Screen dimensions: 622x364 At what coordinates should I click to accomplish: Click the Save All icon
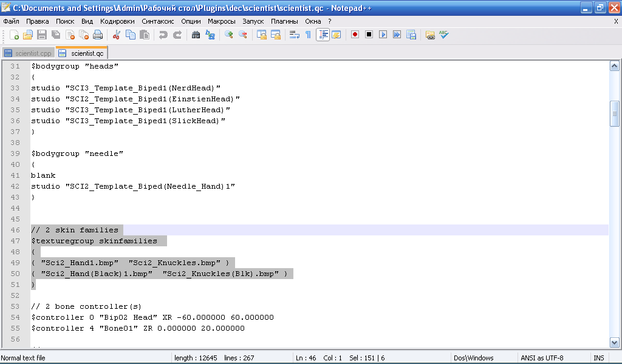pos(56,35)
